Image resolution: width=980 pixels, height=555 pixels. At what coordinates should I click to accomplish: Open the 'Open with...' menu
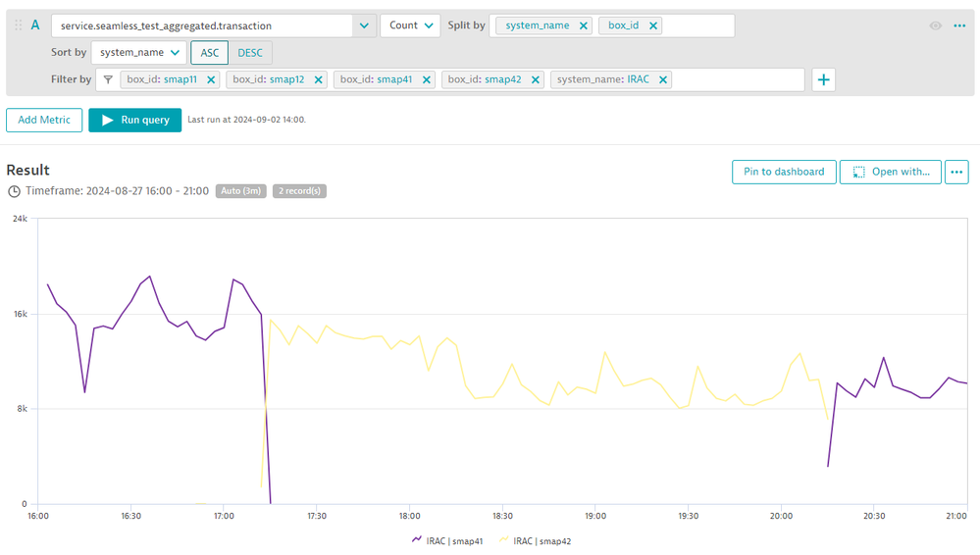click(x=891, y=172)
